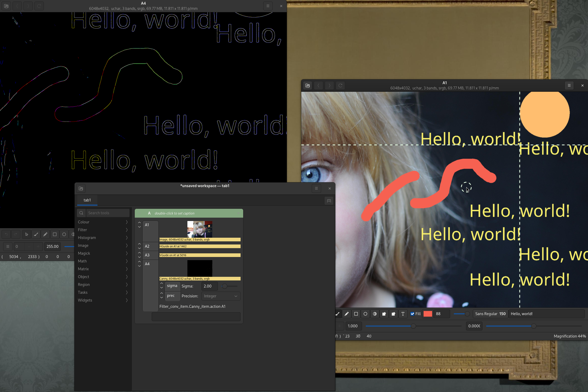Click the Search tools field
Screen dimensions: 588x392
(x=108, y=213)
